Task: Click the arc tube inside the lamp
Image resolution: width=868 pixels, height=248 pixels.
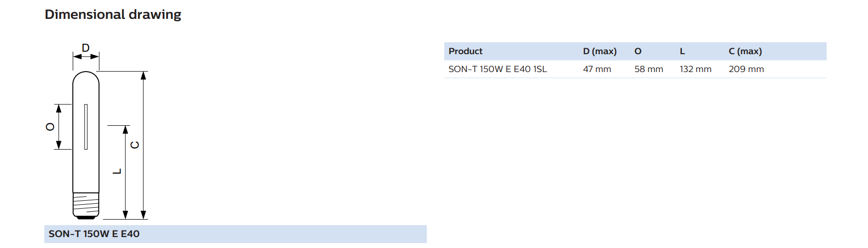Action: tap(86, 127)
